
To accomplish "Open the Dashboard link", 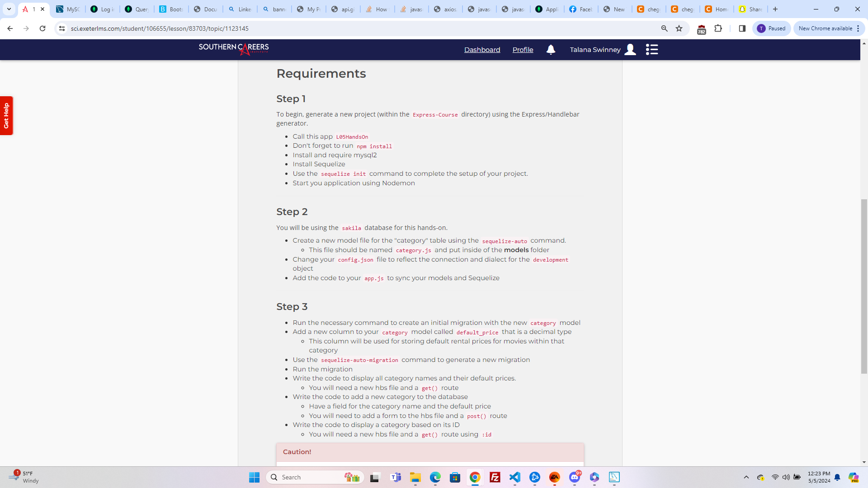I will click(482, 50).
